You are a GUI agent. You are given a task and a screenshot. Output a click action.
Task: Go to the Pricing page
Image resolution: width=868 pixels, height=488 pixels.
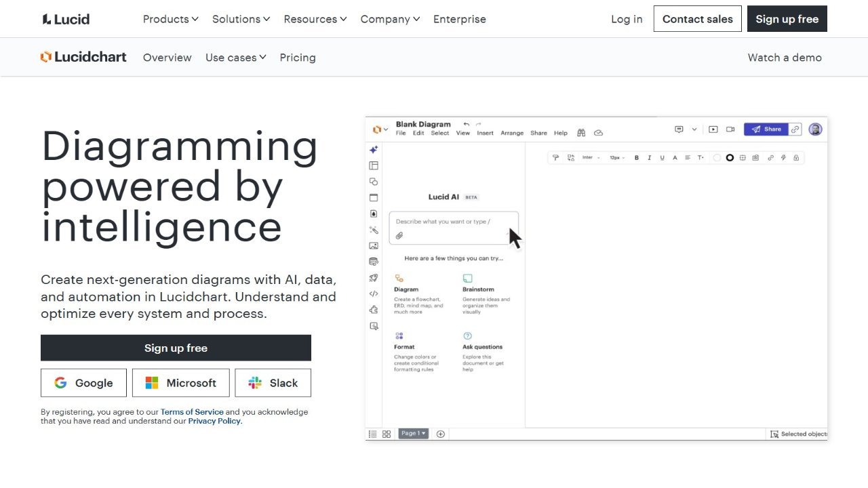298,58
